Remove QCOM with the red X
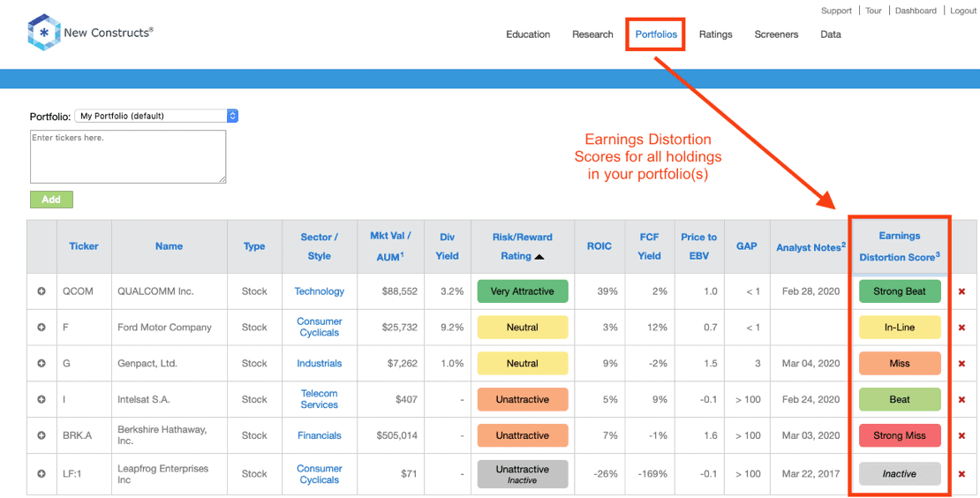Image resolution: width=980 pixels, height=498 pixels. coord(961,291)
